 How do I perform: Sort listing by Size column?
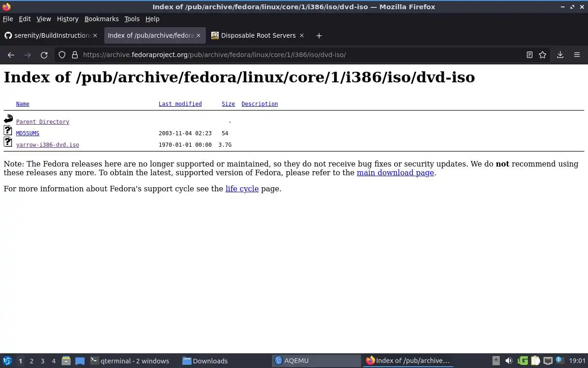click(x=228, y=104)
